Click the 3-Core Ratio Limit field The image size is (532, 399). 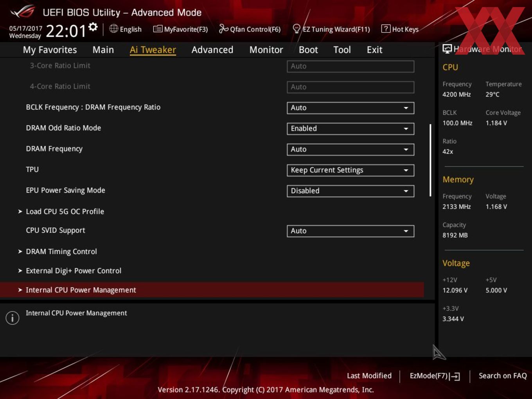[x=350, y=66]
